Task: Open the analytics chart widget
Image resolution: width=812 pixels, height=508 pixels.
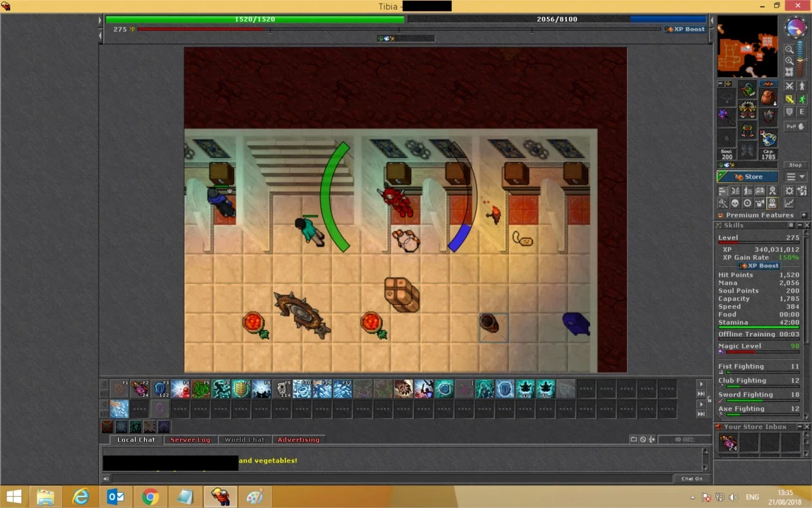Action: pyautogui.click(x=789, y=203)
